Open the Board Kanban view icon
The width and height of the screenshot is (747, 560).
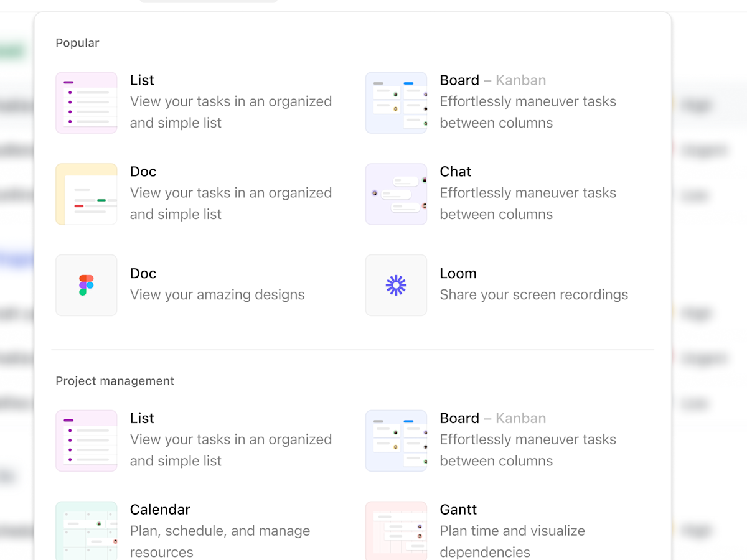pos(396,103)
